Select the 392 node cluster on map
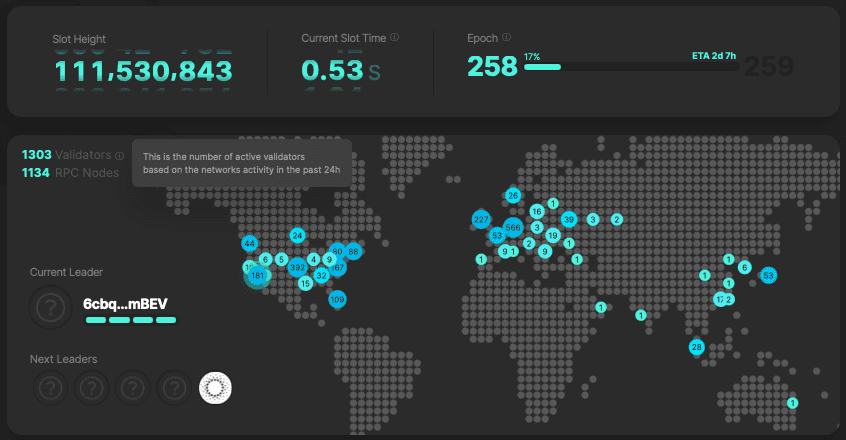 [297, 267]
